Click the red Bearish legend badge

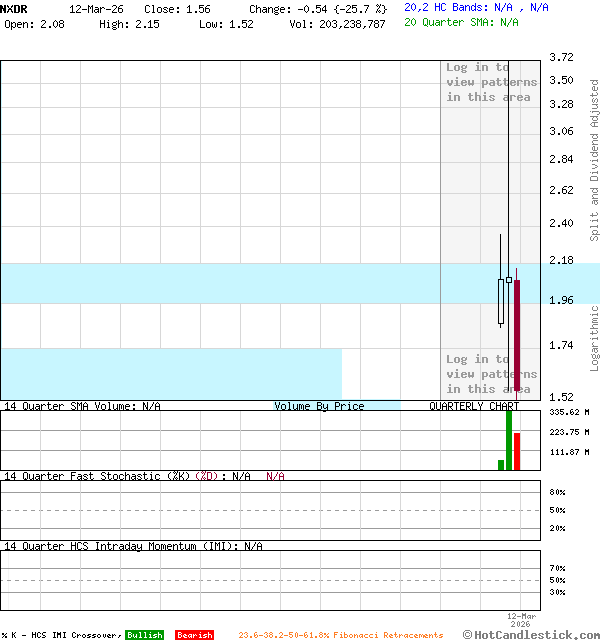click(194, 635)
